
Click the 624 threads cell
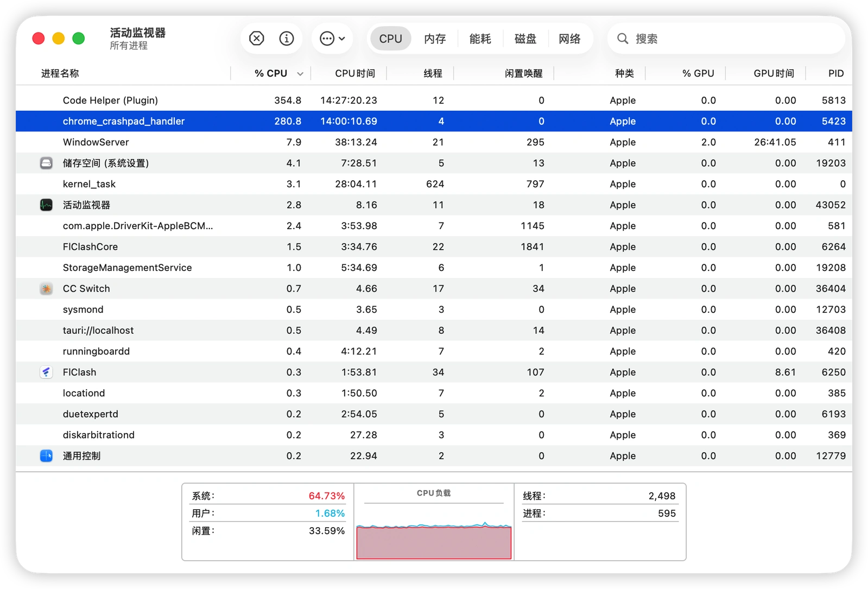tap(435, 183)
